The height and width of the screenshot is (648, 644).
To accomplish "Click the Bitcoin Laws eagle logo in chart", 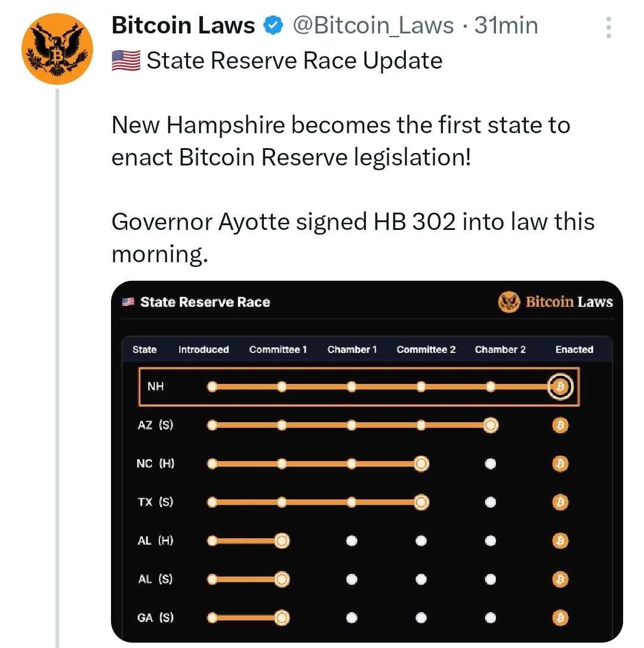I will (x=509, y=302).
